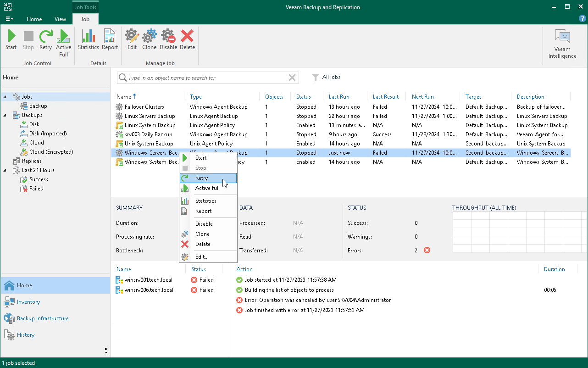Screen dimensions: 588x368
Task: Choose Edit... in the context menu
Action: tap(208, 257)
